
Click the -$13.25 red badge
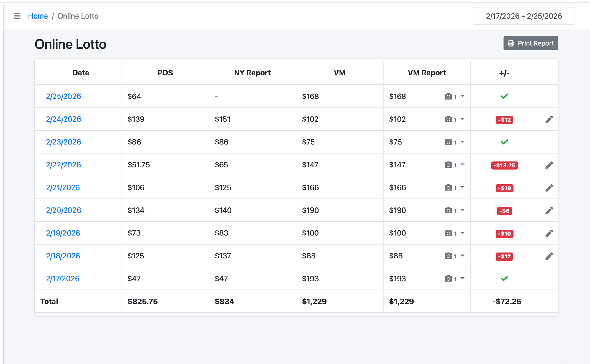(x=504, y=165)
